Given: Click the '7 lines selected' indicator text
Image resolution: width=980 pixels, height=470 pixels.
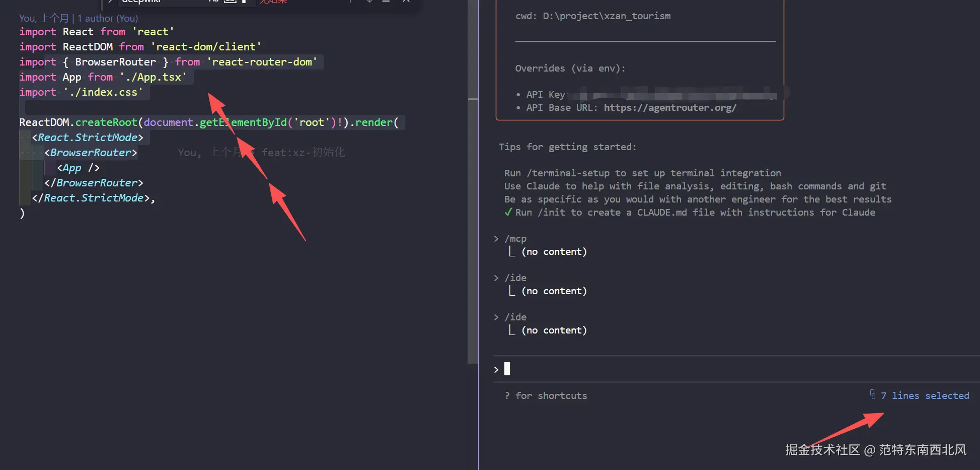Looking at the screenshot, I should [x=925, y=395].
